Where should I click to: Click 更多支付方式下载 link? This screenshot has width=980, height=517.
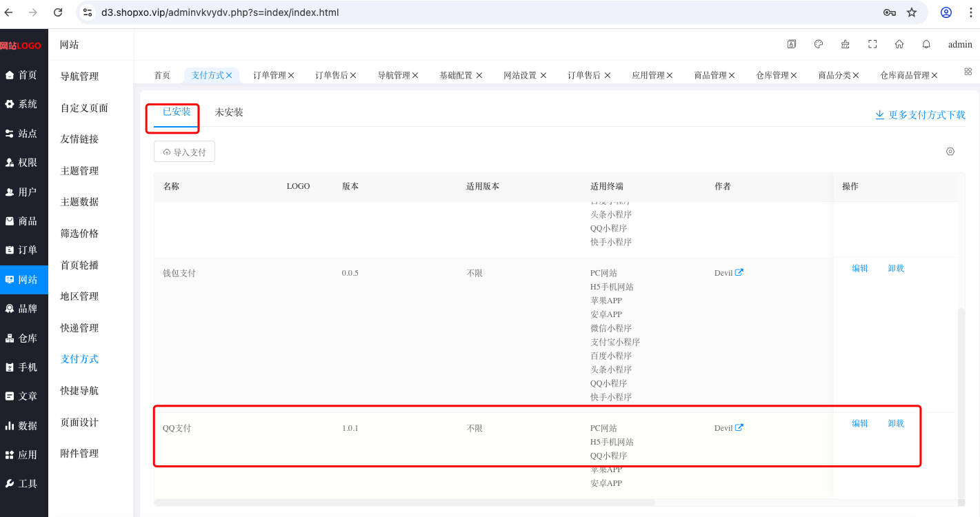click(x=920, y=115)
